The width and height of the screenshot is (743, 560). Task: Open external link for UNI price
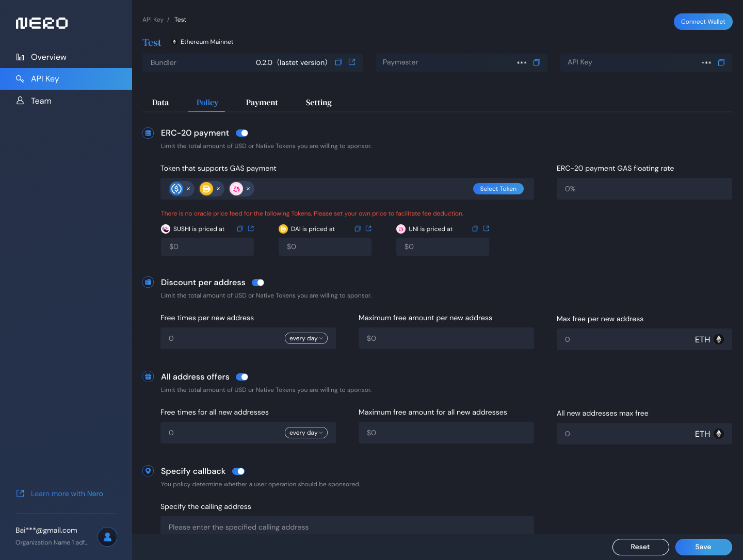pos(486,228)
